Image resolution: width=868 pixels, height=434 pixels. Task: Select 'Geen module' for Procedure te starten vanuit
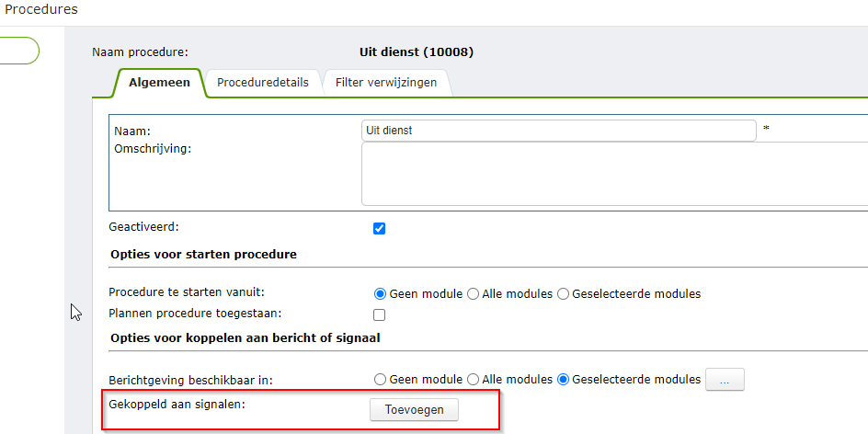[x=380, y=294]
